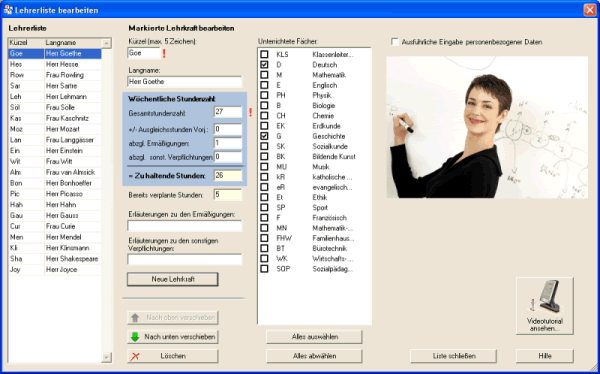Select Herr Shakespeare row
Screen dimensions: 600x374
(55, 259)
